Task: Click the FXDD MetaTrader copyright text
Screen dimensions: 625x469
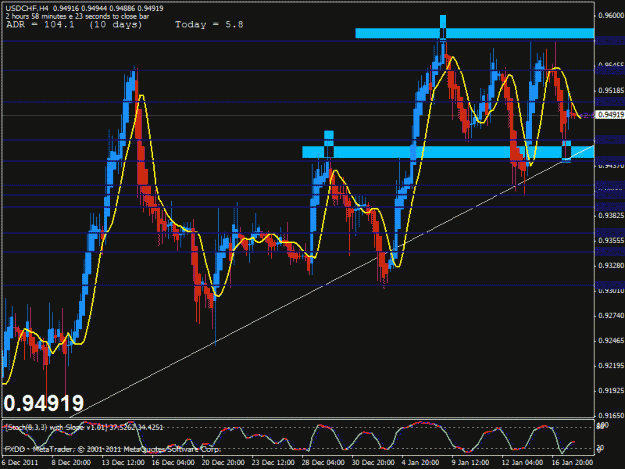Action: (x=112, y=449)
